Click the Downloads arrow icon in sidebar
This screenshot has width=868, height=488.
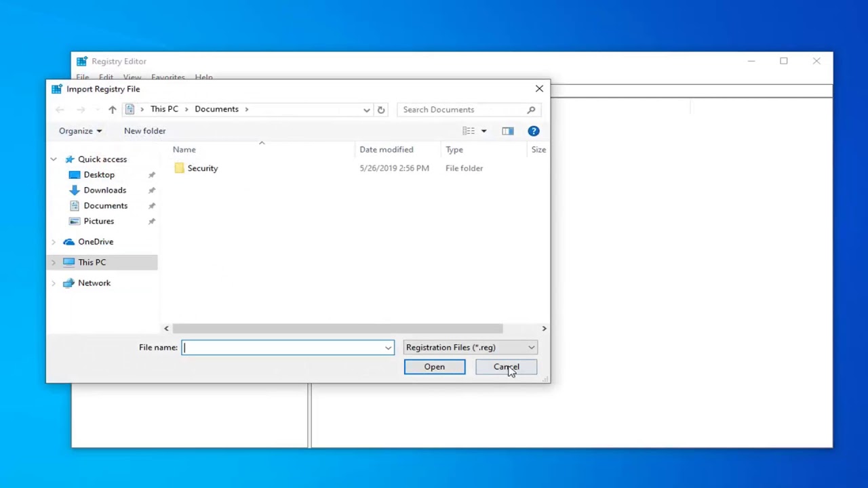(75, 190)
